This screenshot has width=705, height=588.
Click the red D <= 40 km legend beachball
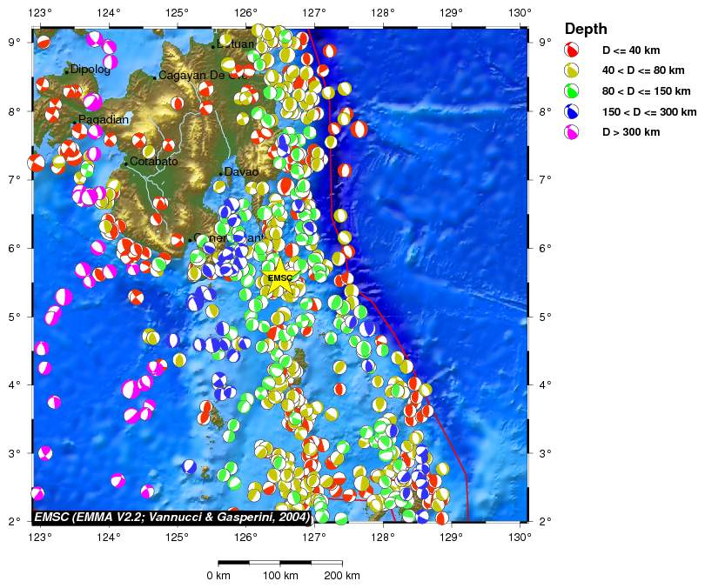pos(572,50)
